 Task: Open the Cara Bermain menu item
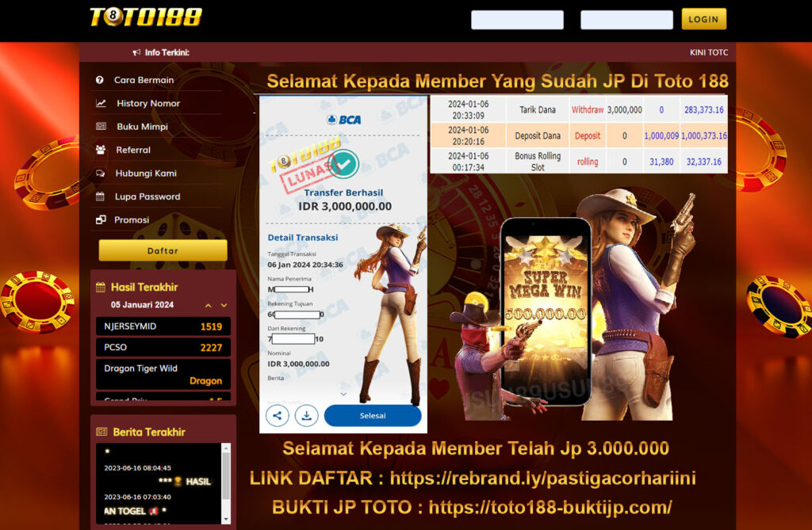144,80
